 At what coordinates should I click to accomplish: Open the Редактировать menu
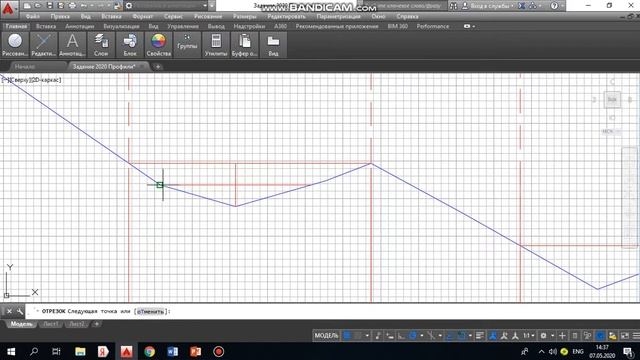coord(286,17)
